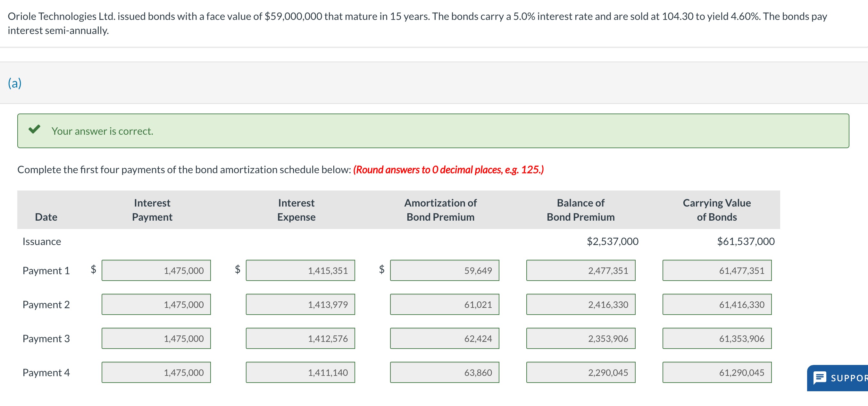Click the Amortization of Bond Premium header
The image size is (868, 406).
(x=440, y=210)
